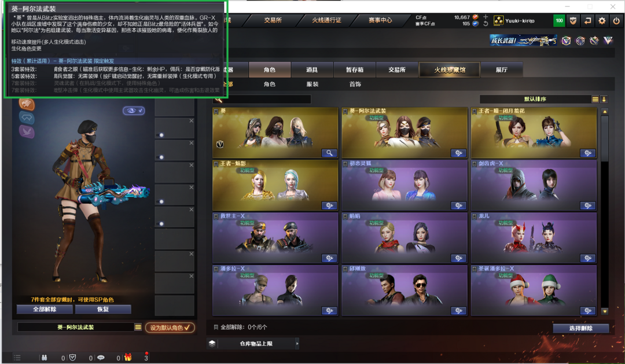Open game settings gear in top bar

click(x=602, y=21)
